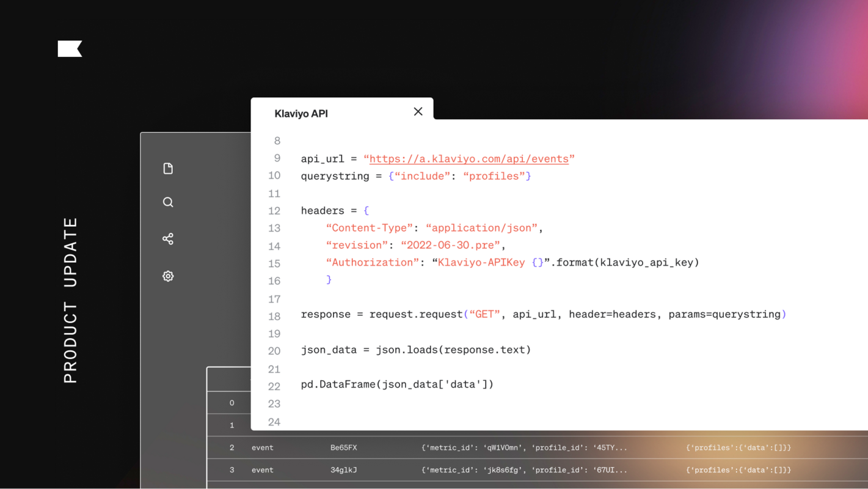Viewport: 868px width, 489px height.
Task: Select the Klaviyo API tab
Action: 301,113
